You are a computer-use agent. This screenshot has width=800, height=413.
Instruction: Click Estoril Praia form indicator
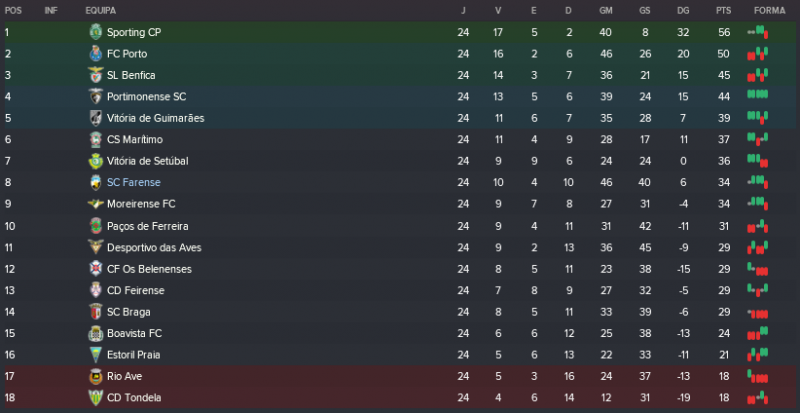[758, 355]
